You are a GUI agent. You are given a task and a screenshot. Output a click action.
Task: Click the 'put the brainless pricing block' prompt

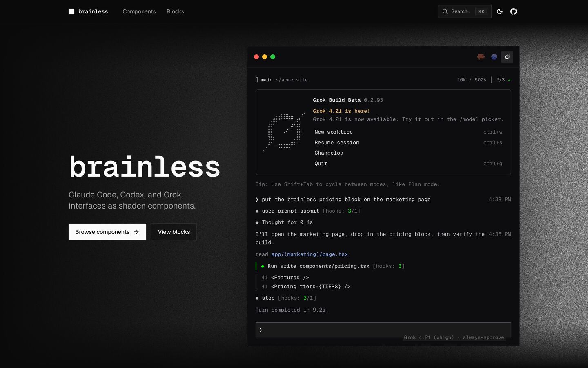pos(346,200)
